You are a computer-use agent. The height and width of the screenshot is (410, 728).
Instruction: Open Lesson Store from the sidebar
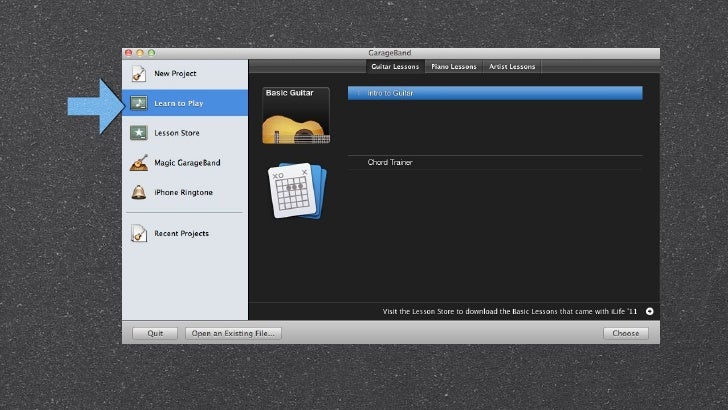(x=185, y=133)
